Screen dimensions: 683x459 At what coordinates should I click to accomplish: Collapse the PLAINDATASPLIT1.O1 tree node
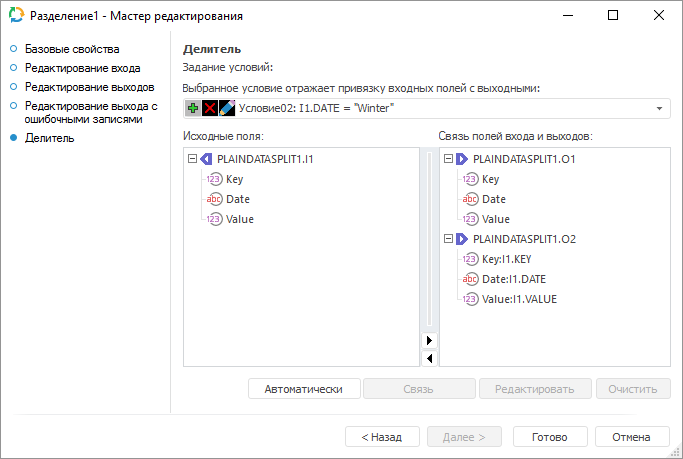pyautogui.click(x=447, y=159)
